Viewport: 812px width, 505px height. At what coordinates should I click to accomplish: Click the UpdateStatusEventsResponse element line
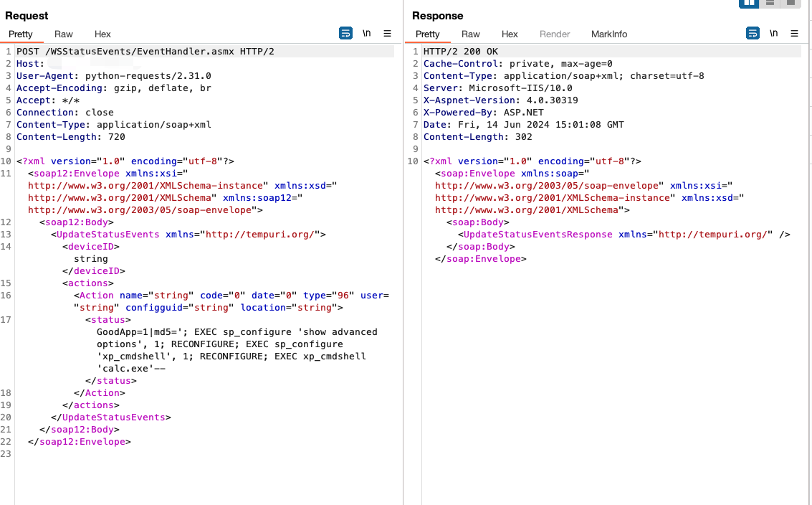(x=624, y=235)
